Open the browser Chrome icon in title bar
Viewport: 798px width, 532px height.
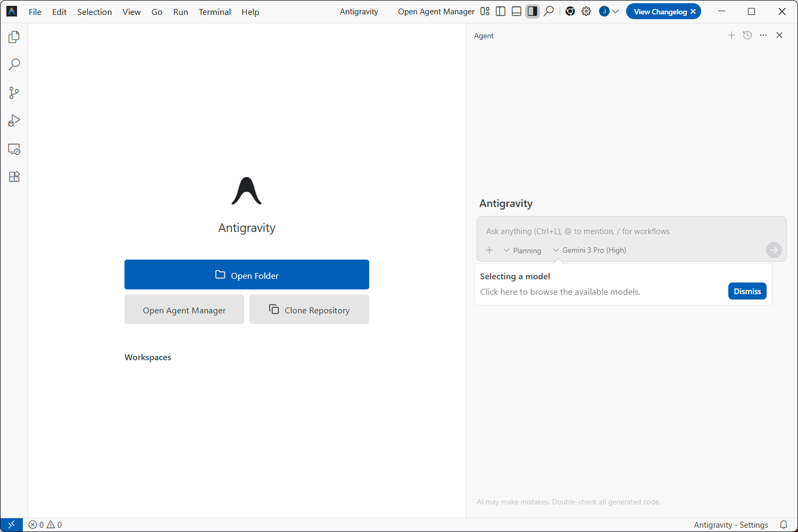coord(570,11)
